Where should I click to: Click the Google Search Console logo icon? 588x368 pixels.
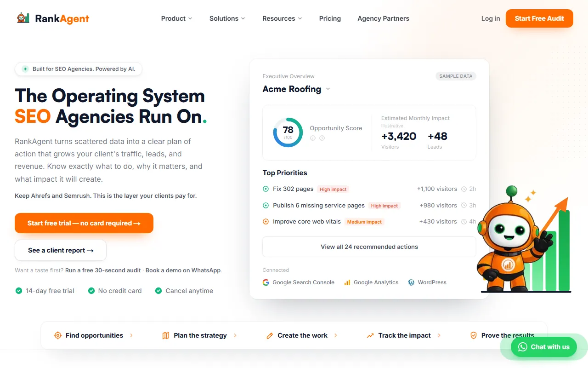[x=266, y=282]
